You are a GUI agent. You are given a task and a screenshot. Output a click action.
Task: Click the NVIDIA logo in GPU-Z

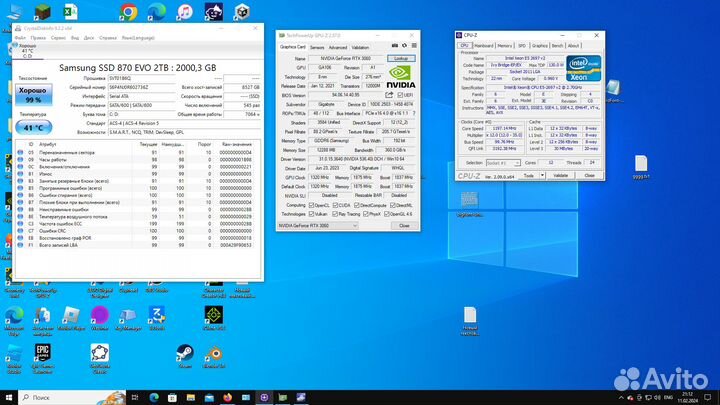pyautogui.click(x=400, y=77)
